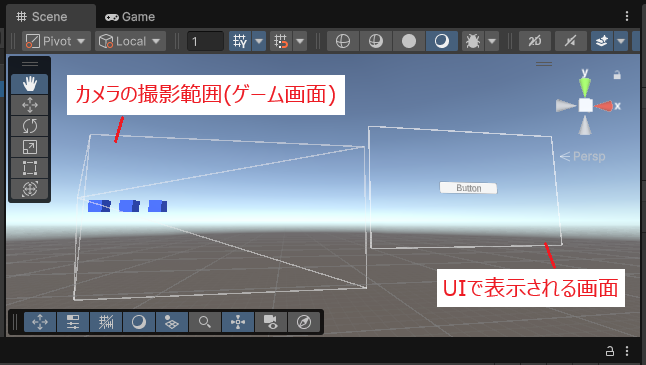The image size is (646, 365).
Task: Select the Move tool in tool palette
Action: [30, 105]
